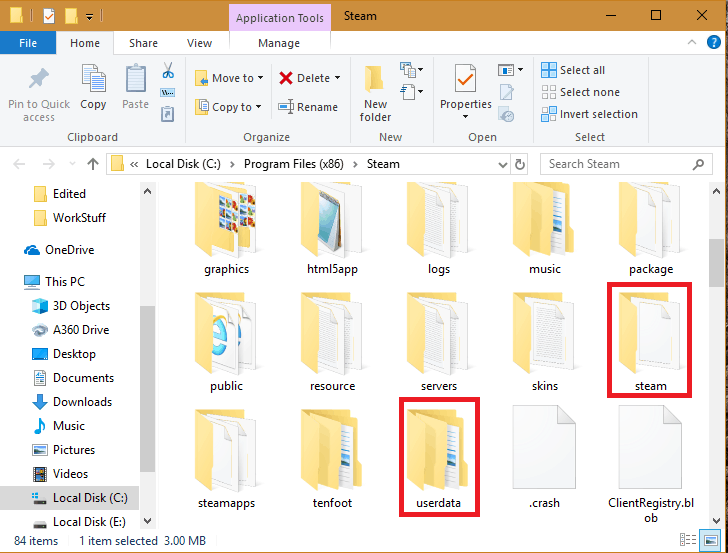Pin to Quick access
This screenshot has width=728, height=553.
point(39,94)
